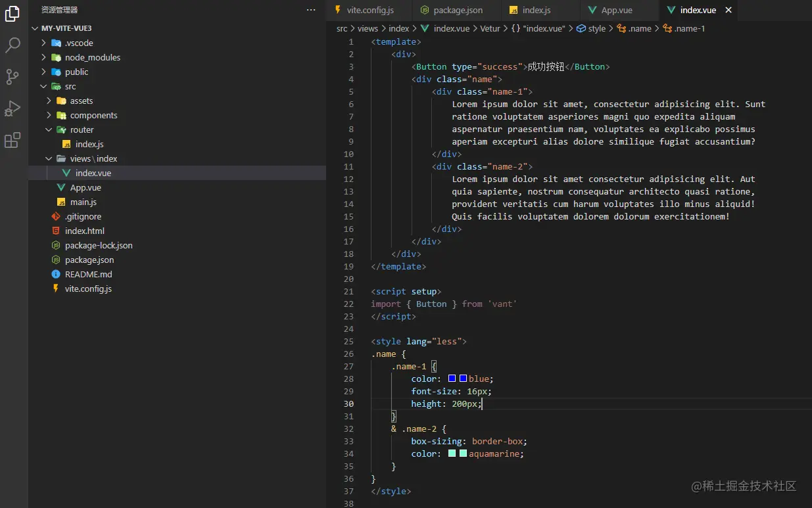
Task: Switch to the App.vue tab
Action: 616,10
